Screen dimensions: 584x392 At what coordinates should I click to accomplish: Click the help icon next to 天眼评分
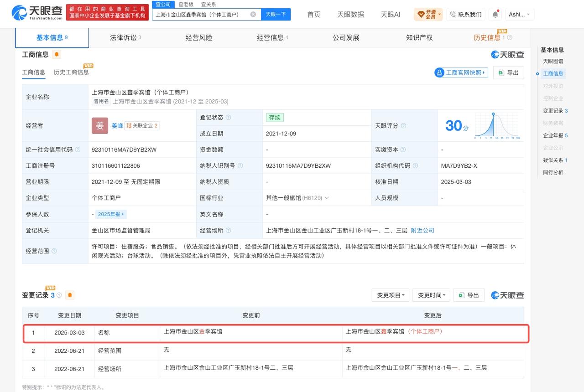click(x=403, y=125)
